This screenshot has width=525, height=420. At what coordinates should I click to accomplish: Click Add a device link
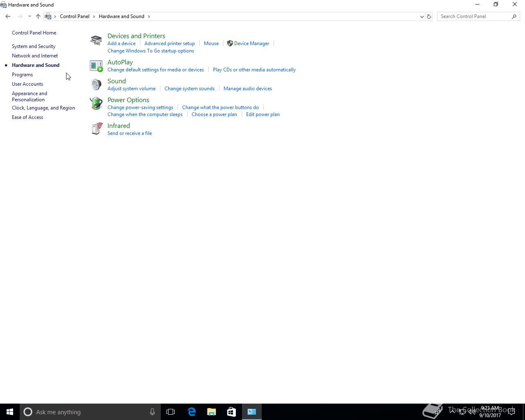pos(121,43)
